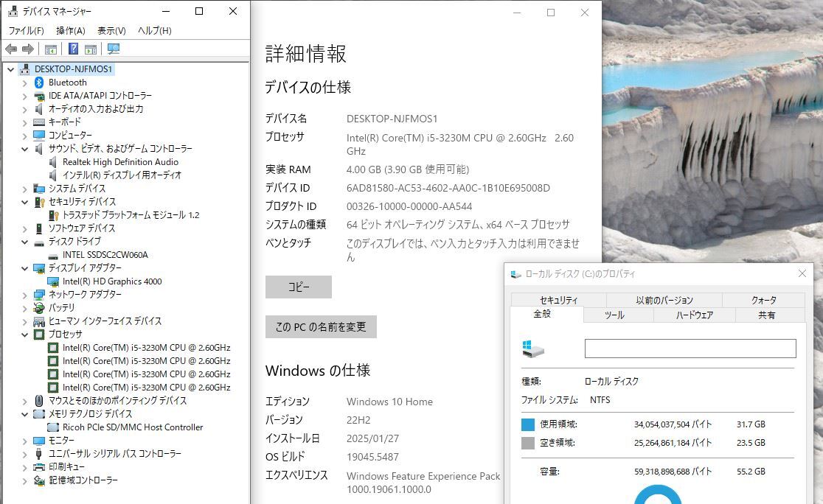Click the first i5-3230M processor chip icon

(x=53, y=348)
